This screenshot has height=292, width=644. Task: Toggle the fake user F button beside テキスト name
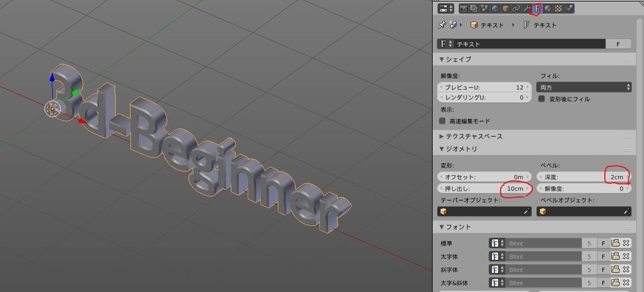pyautogui.click(x=618, y=44)
